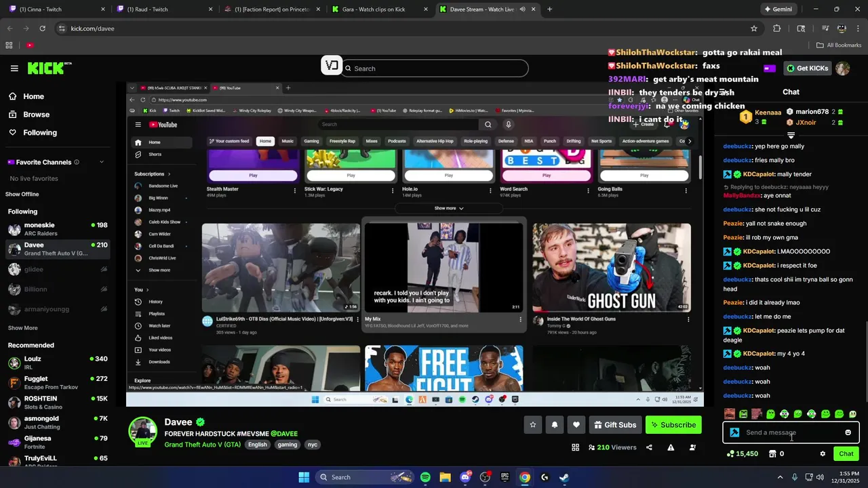Report stream with warning triangle icon
868x488 pixels.
[x=671, y=447]
